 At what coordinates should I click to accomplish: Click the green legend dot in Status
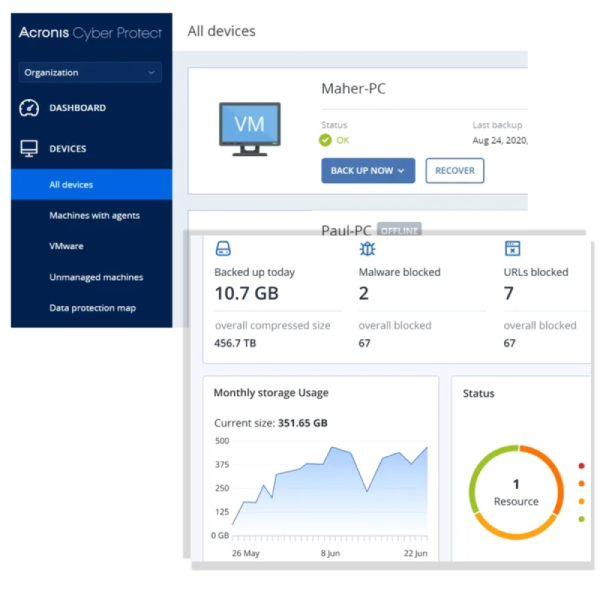[581, 519]
